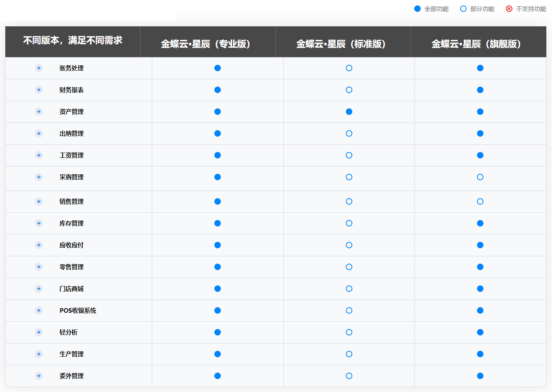Click the 部分功能 legend label
This screenshot has width=552, height=392.
click(x=482, y=9)
